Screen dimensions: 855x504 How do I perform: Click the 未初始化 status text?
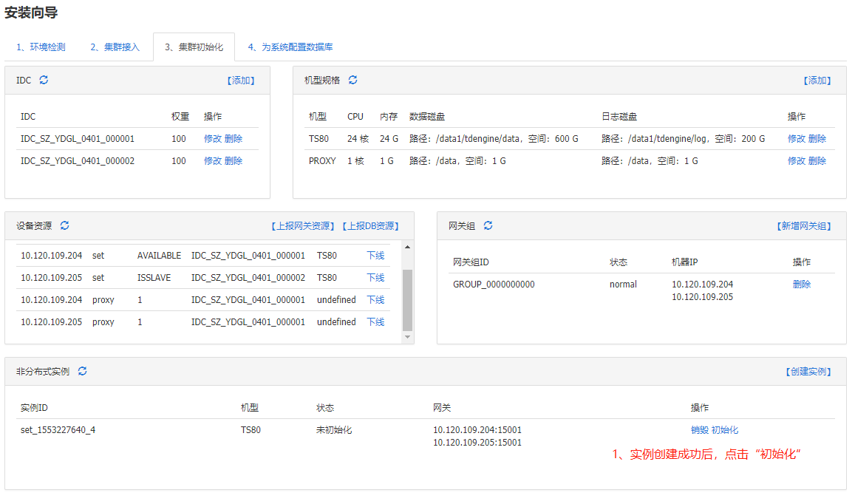click(x=334, y=430)
